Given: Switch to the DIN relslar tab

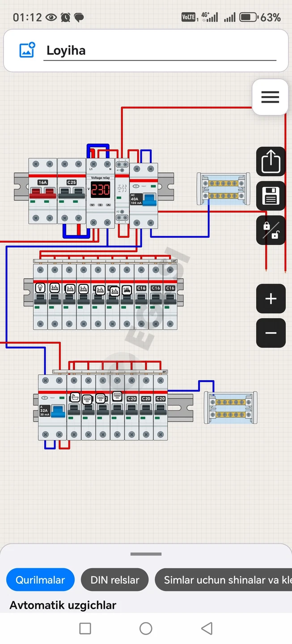Looking at the screenshot, I should click(115, 580).
